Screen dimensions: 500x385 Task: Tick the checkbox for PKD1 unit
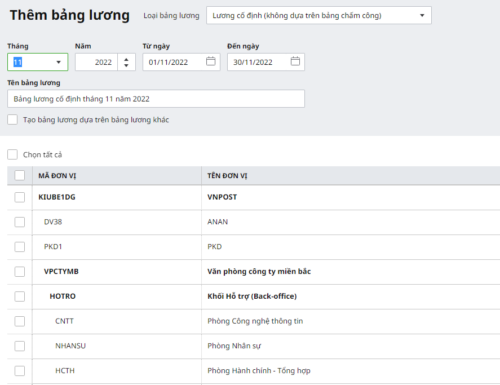tap(20, 247)
